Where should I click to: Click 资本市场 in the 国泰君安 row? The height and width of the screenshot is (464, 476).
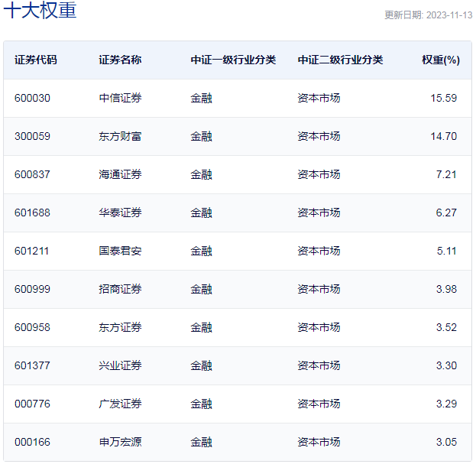tap(319, 251)
